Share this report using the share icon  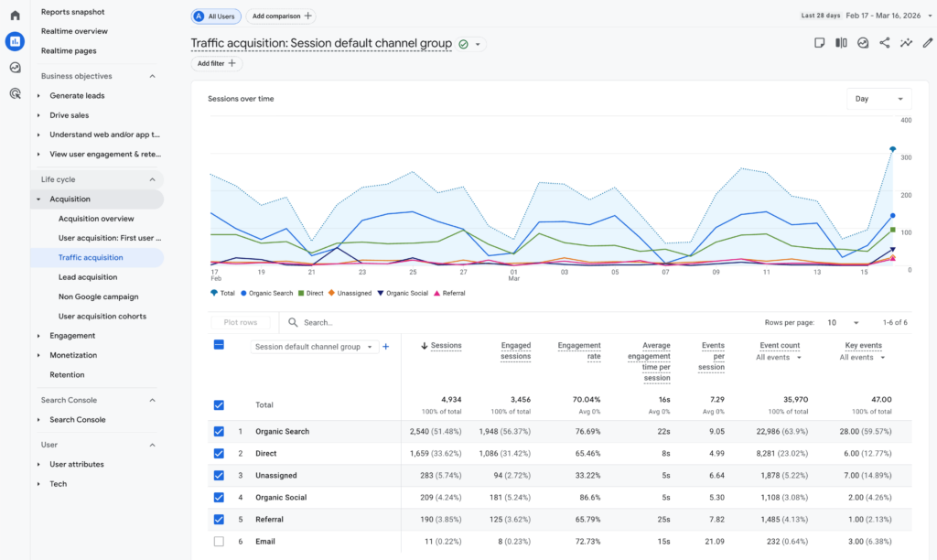point(884,42)
